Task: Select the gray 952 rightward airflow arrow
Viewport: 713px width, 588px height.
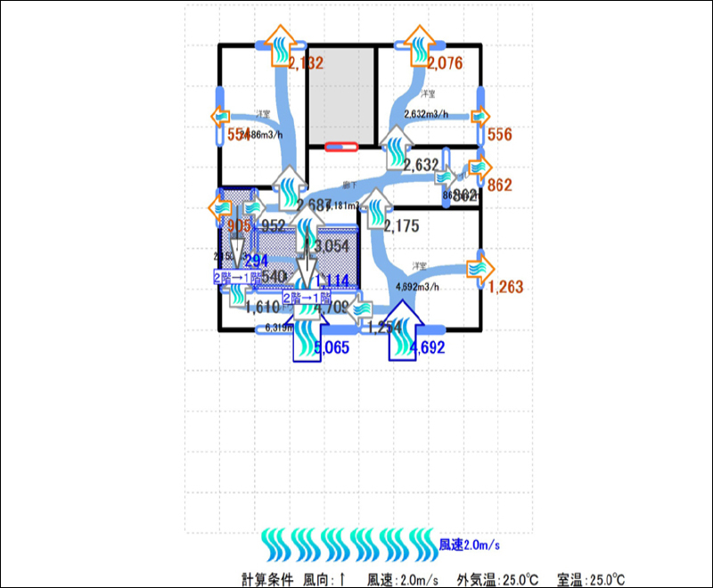Action: pos(253,208)
